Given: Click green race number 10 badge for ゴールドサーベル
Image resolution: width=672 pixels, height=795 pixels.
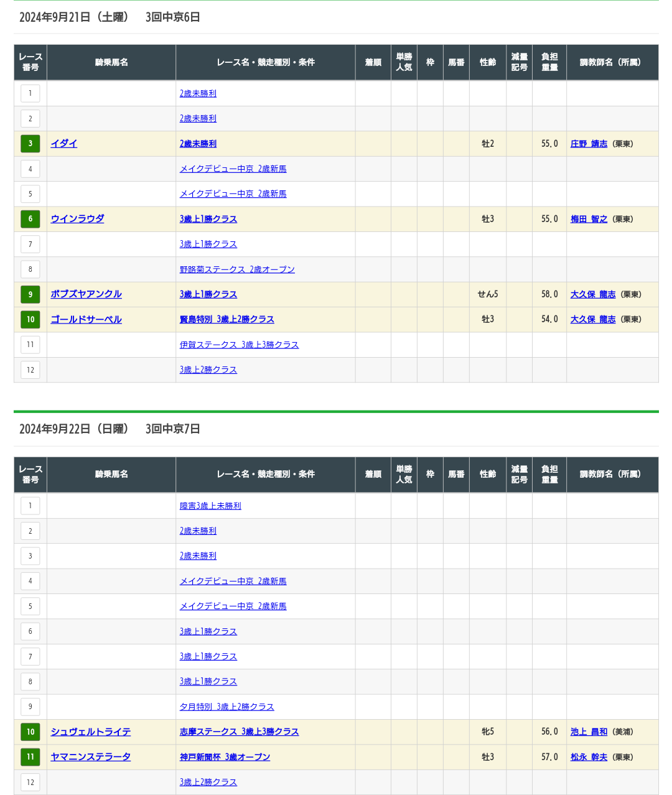Looking at the screenshot, I should point(30,319).
